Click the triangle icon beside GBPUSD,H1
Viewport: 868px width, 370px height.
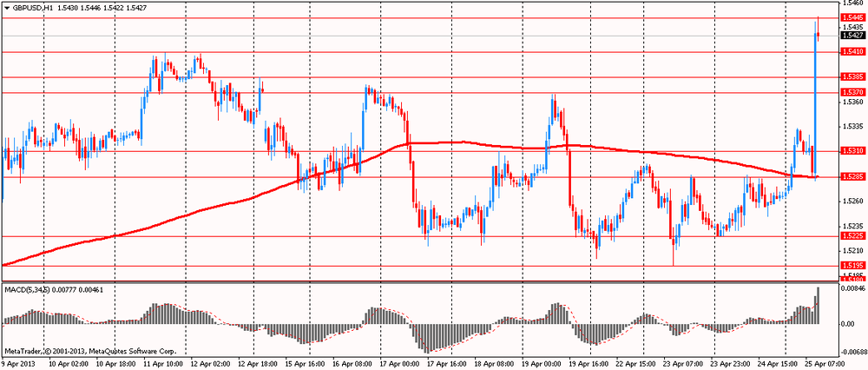(x=6, y=9)
